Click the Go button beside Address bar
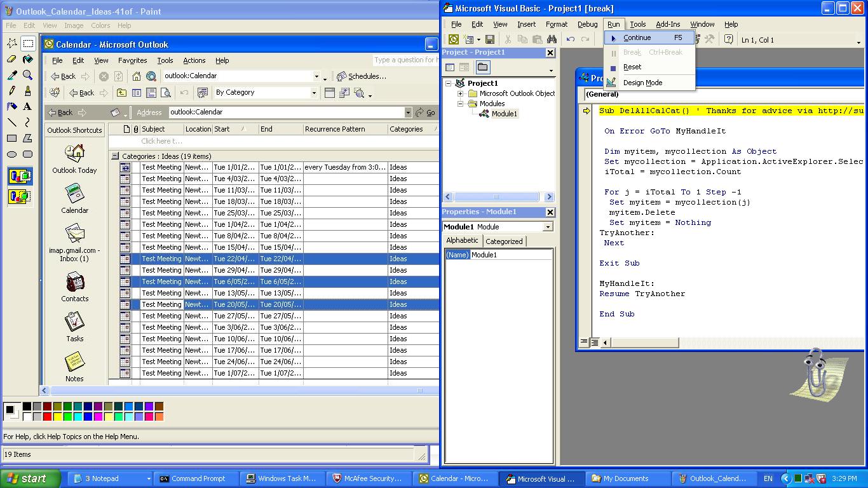 426,112
